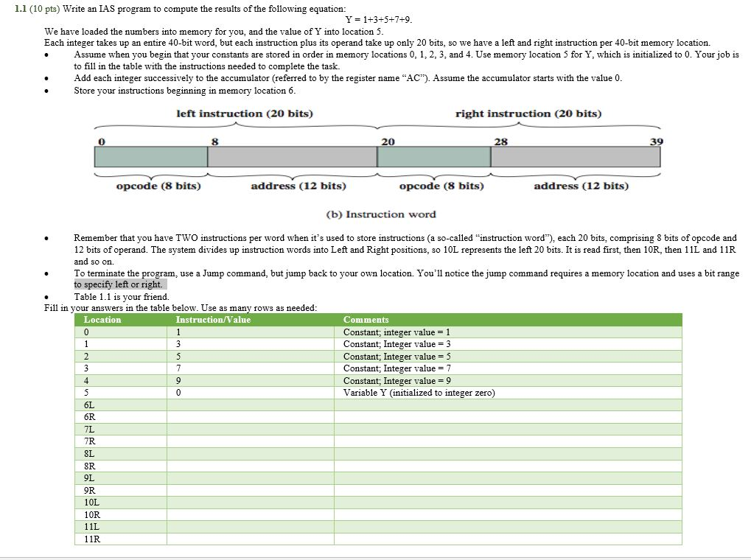The image size is (751, 560).
Task: Click the constant value 9 in row 4
Action: click(179, 380)
